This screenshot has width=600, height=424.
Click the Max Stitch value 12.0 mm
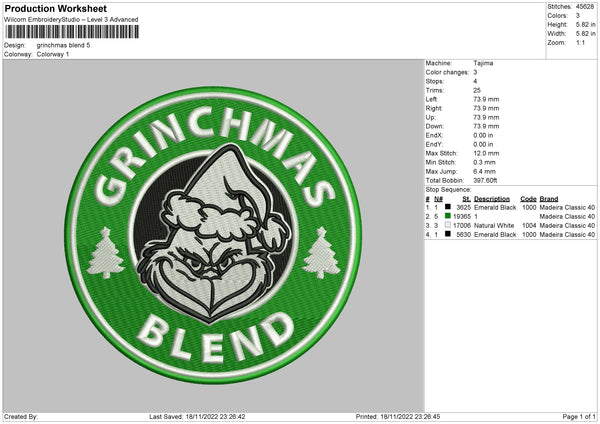486,153
